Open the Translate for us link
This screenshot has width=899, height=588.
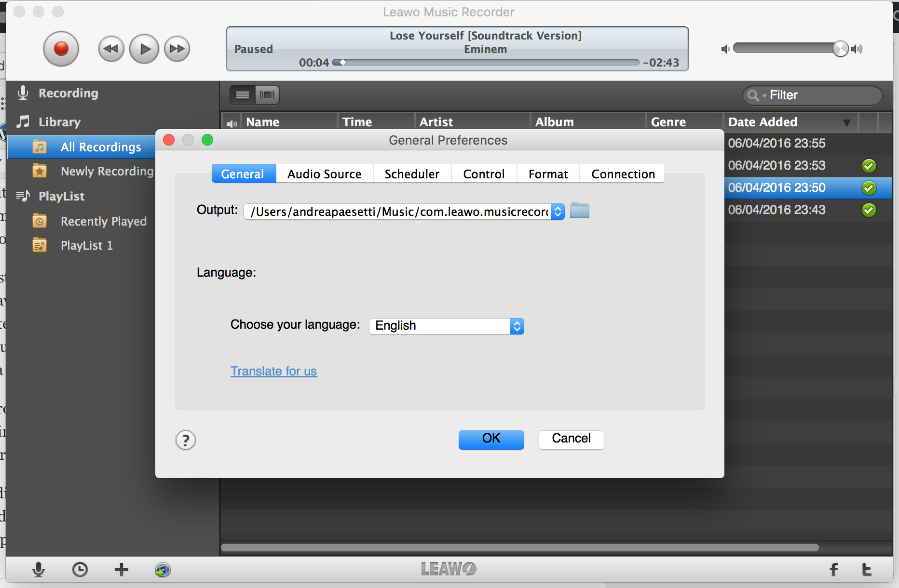click(273, 371)
